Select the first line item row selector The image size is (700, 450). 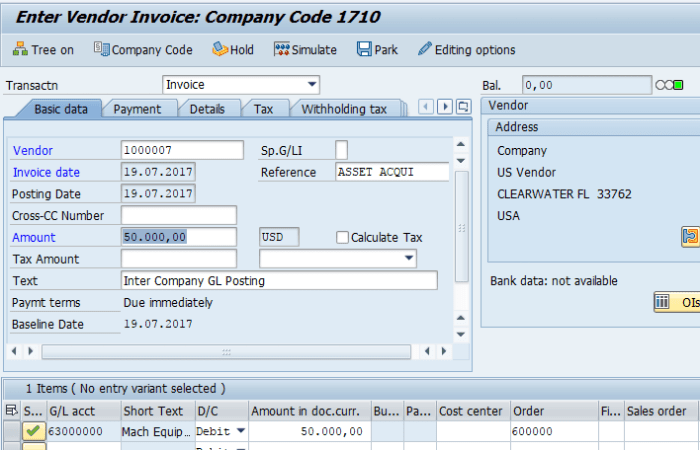click(x=11, y=432)
